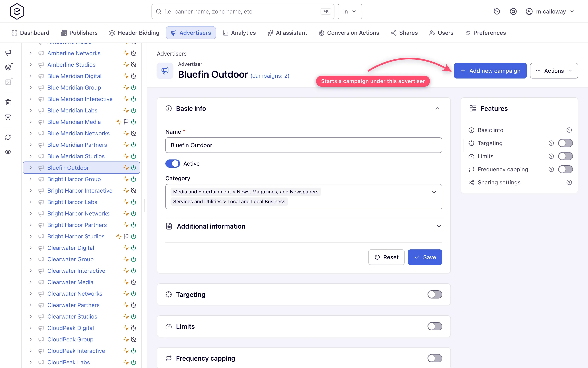
Task: Open the In search scope dropdown
Action: [350, 11]
